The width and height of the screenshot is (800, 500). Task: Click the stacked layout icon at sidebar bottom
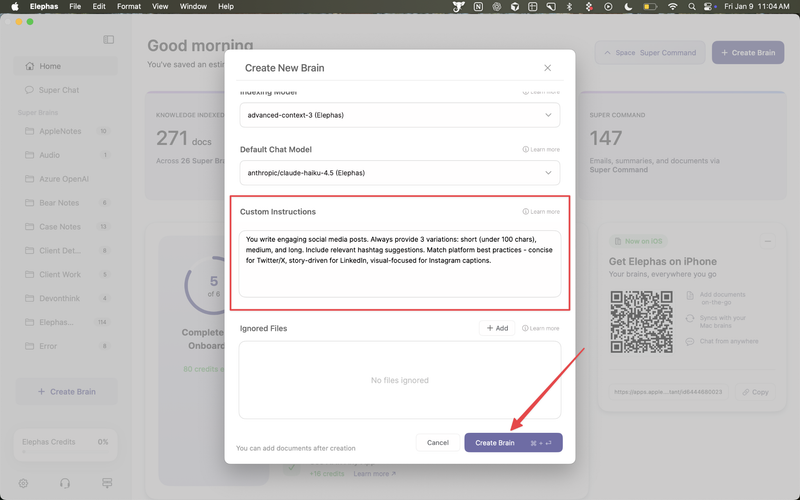(x=107, y=483)
